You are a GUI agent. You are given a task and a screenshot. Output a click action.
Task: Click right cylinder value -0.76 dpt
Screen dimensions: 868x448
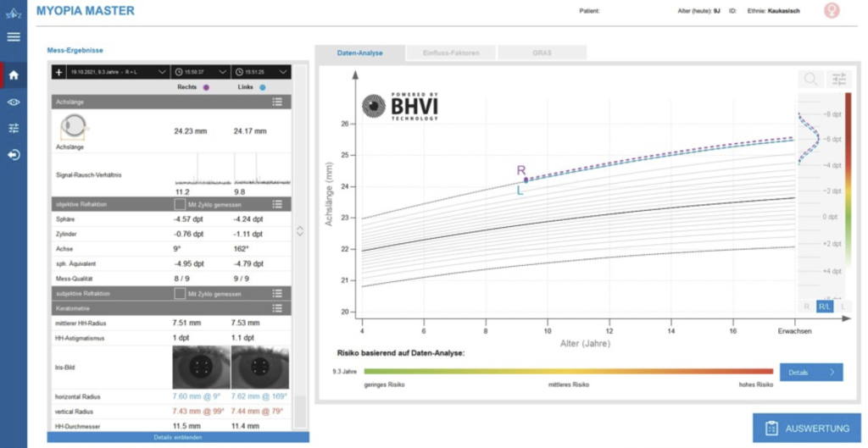click(x=191, y=234)
